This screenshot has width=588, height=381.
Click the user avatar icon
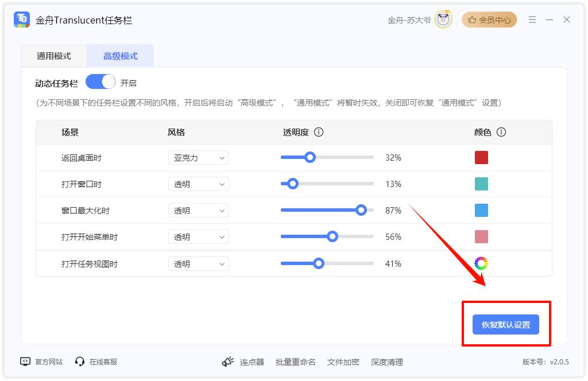(443, 20)
